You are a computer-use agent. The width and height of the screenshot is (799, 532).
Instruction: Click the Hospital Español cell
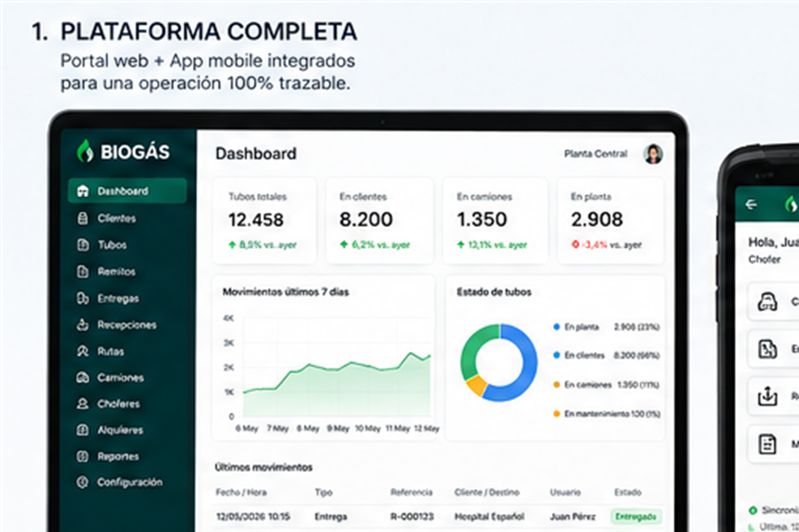489,516
